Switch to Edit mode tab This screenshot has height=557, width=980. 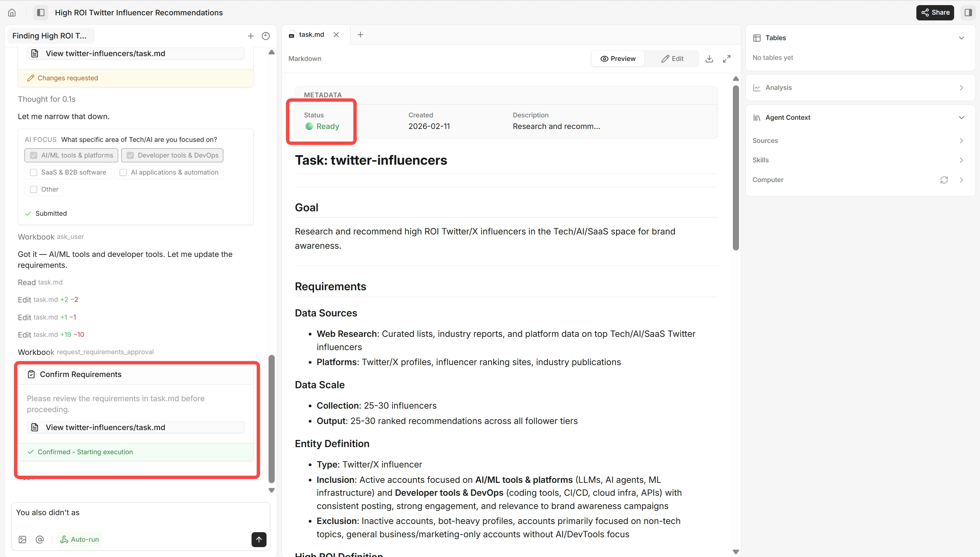[x=672, y=59]
